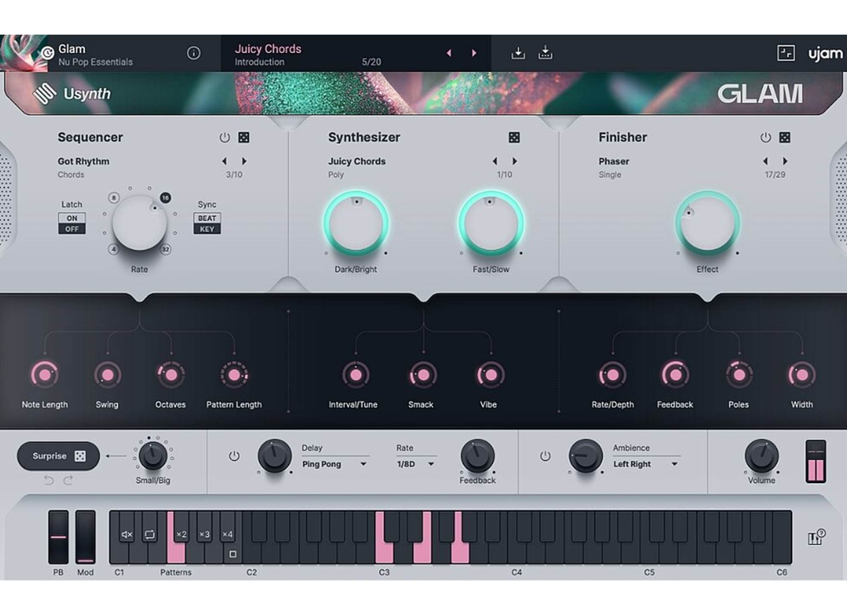This screenshot has height=616, width=847.
Task: Select previous Synthesizer preset
Action: pyautogui.click(x=495, y=161)
